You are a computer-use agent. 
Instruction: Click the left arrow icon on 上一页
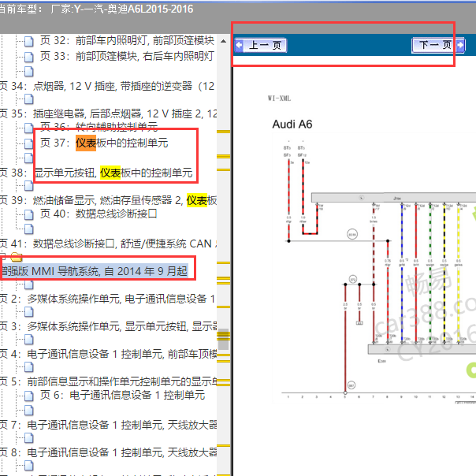240,46
